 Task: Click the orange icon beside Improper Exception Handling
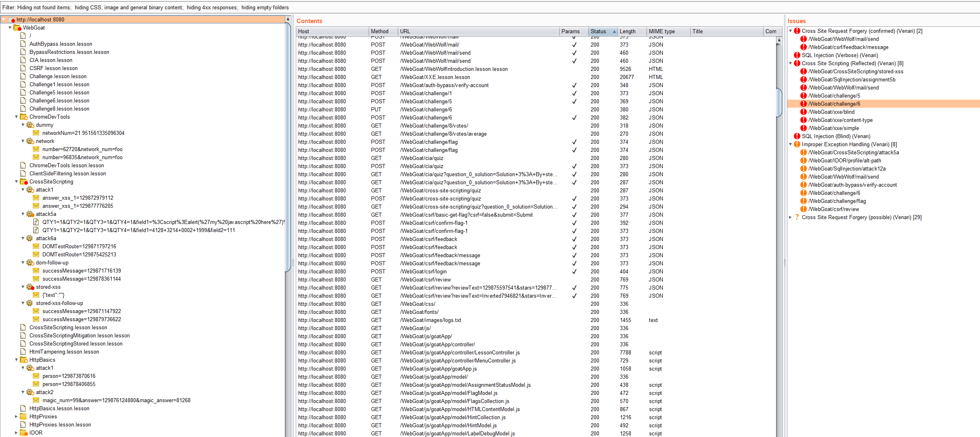797,144
